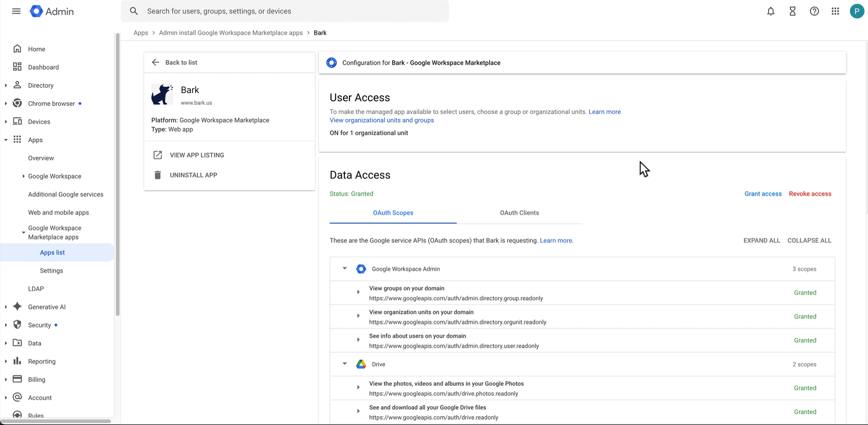Click Learn more in User Access
This screenshot has width=868, height=425.
tap(604, 112)
